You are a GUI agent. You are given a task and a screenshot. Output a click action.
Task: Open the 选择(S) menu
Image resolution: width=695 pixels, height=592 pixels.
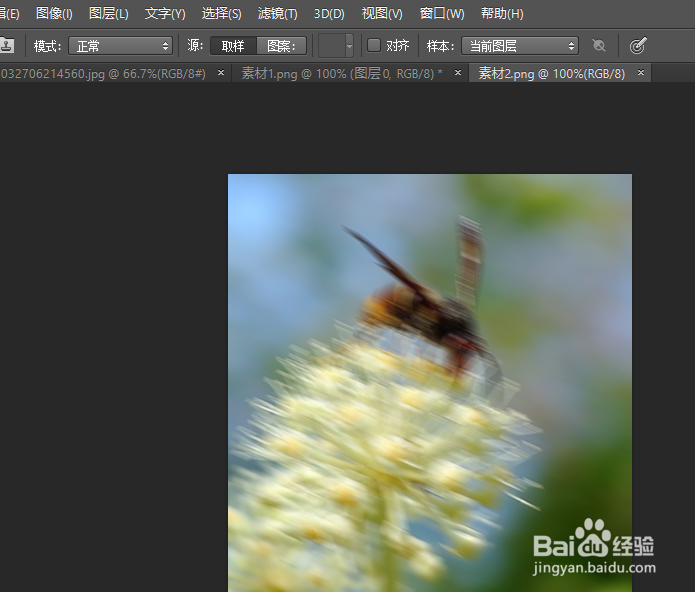222,14
